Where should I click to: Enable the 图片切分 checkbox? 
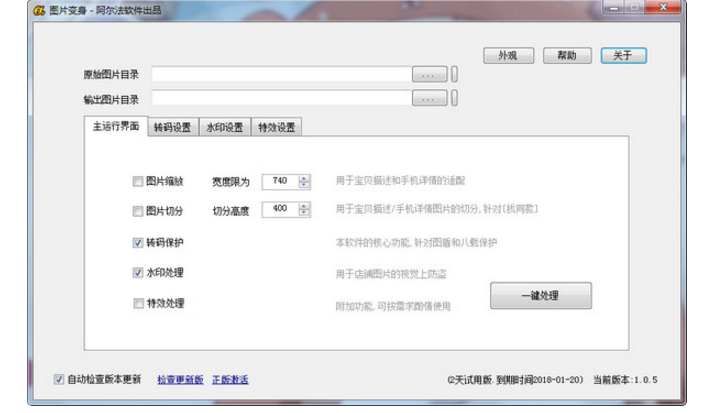tap(137, 211)
